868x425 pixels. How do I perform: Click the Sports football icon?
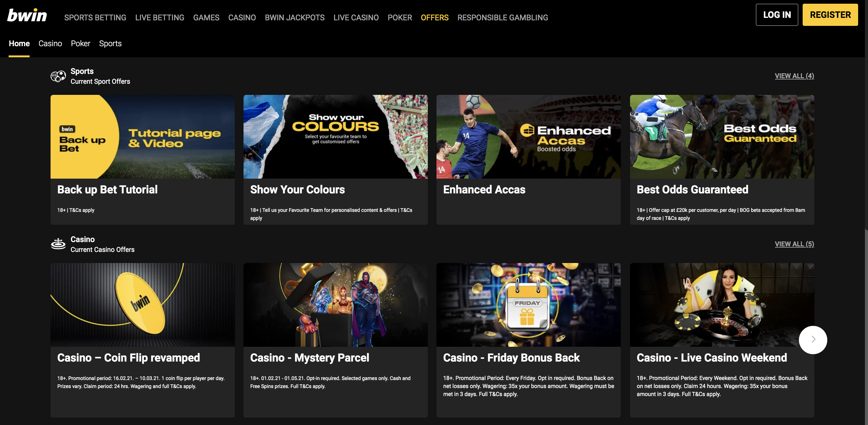58,76
